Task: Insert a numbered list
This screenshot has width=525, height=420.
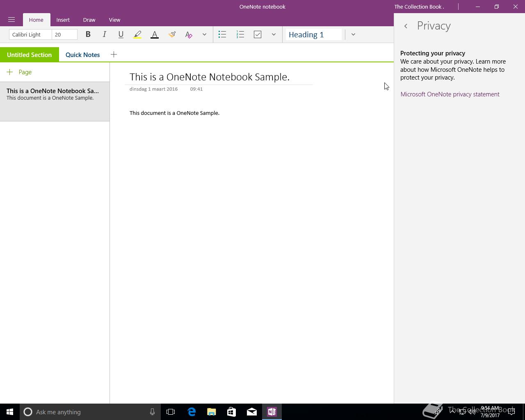Action: [240, 34]
